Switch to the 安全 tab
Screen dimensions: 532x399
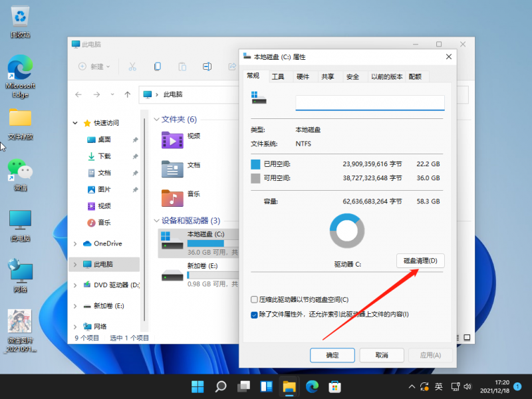(x=352, y=77)
